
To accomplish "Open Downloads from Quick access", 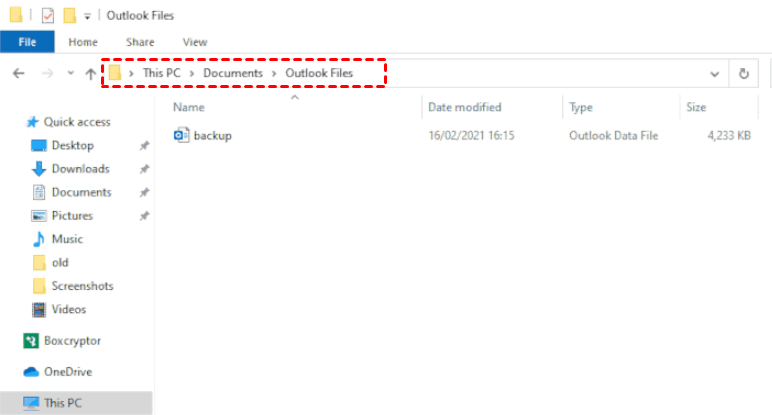I will (x=80, y=169).
